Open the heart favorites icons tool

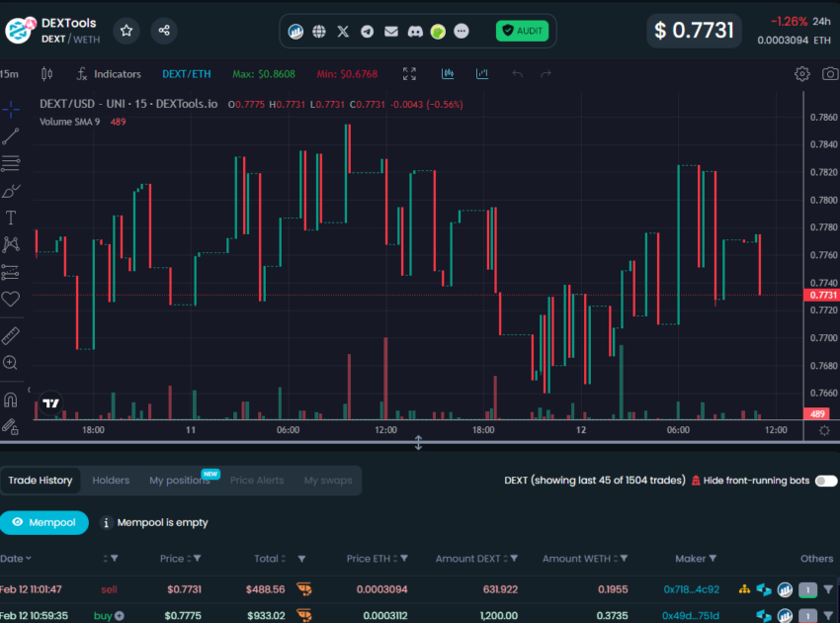11,299
